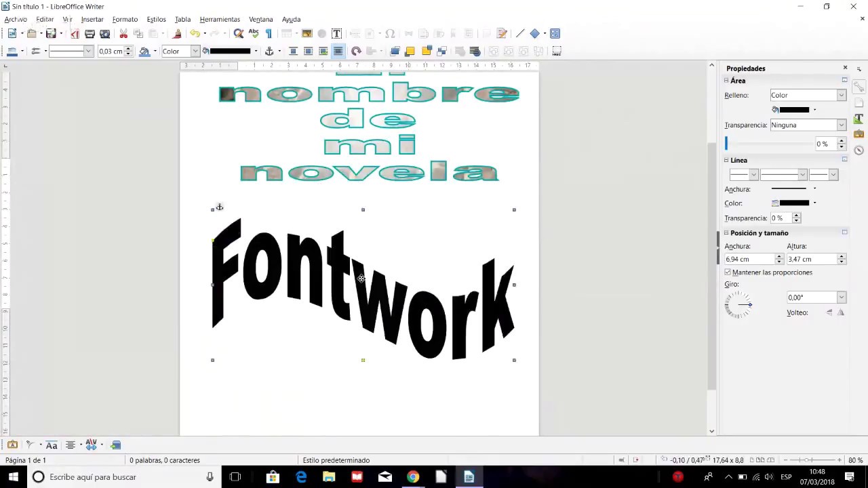Click the Cut scissors icon

click(123, 33)
